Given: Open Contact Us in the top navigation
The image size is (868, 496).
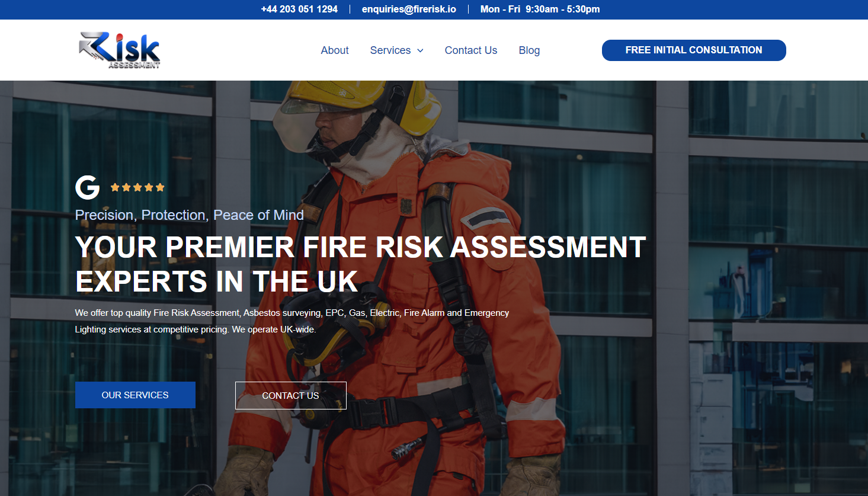Looking at the screenshot, I should [470, 50].
